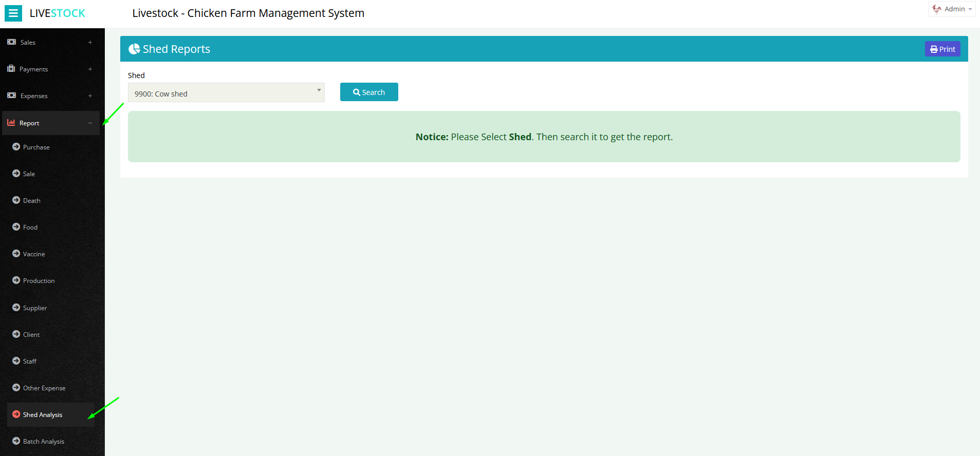Expand the Expenses menu plus sign
980x456 pixels.
[90, 96]
